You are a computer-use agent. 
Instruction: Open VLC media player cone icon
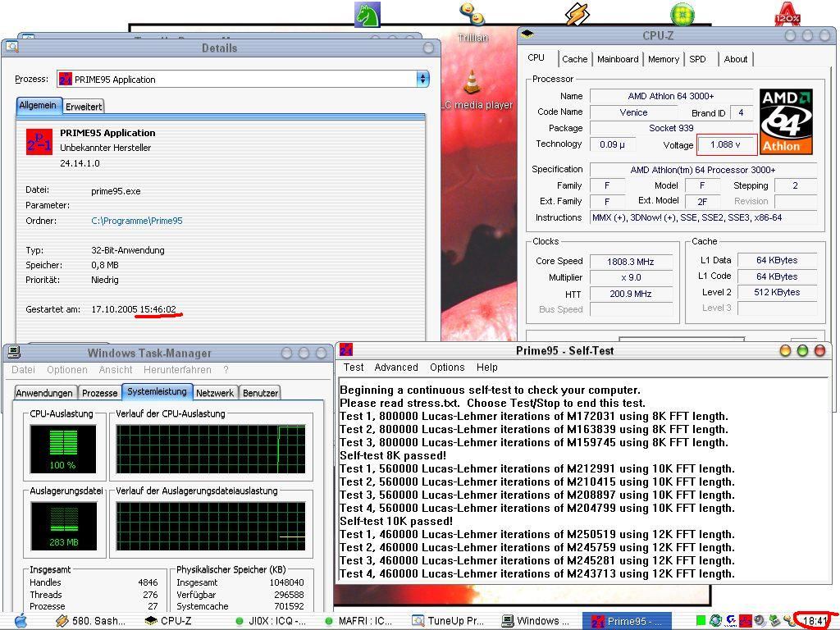point(472,82)
